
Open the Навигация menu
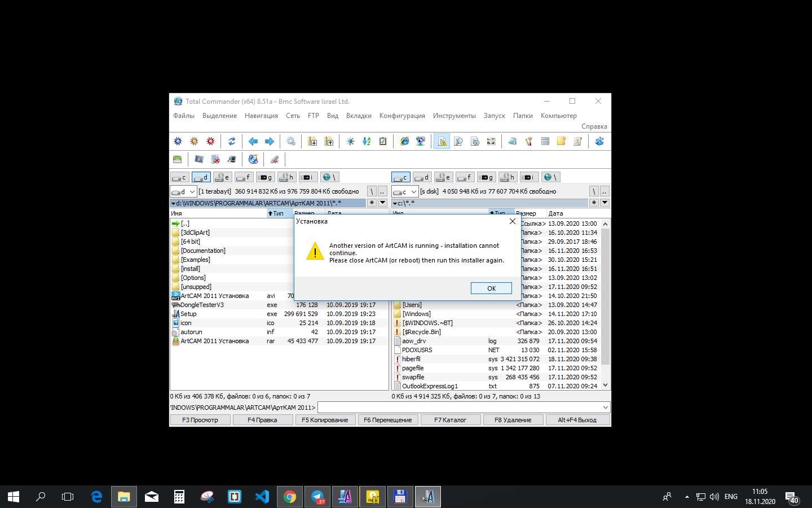coord(261,116)
